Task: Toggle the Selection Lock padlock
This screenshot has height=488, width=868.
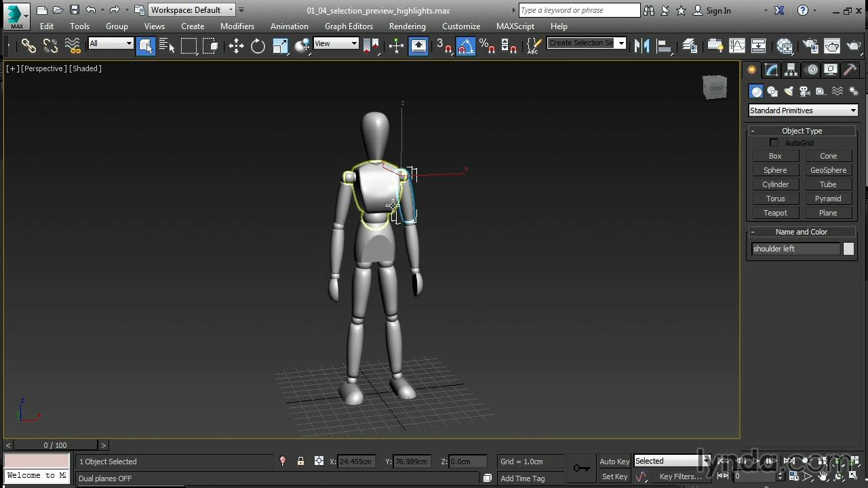Action: click(x=300, y=462)
